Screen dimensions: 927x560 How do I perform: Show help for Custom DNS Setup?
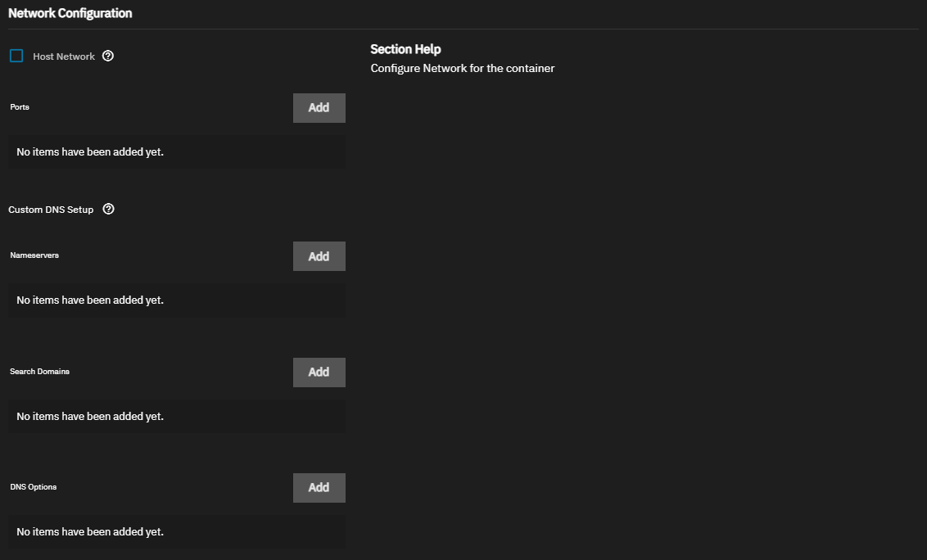pos(109,210)
